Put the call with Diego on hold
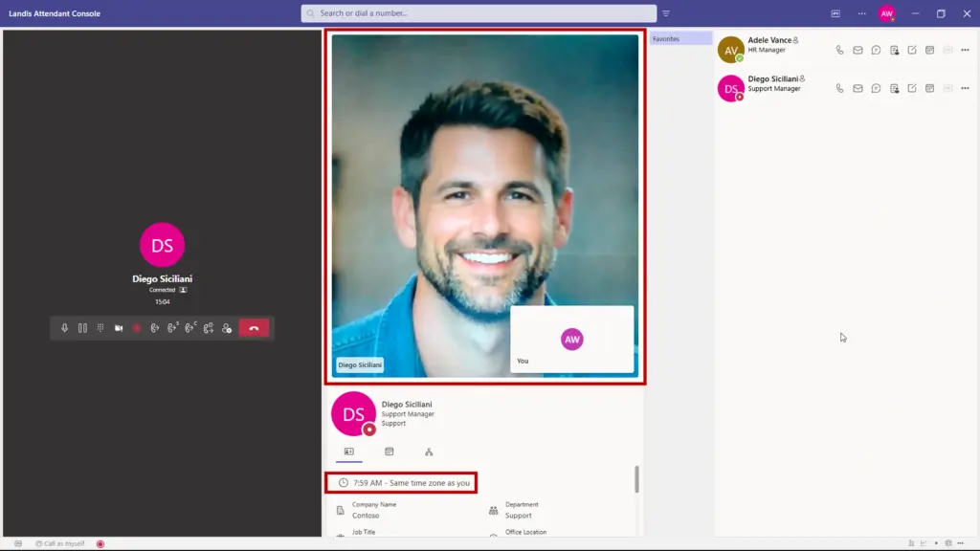 click(82, 328)
